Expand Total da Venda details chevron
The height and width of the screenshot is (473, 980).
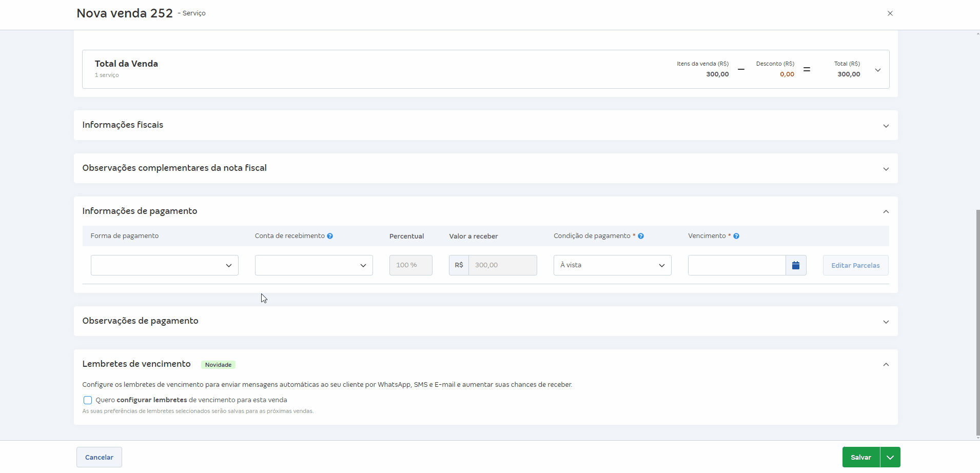tap(878, 70)
